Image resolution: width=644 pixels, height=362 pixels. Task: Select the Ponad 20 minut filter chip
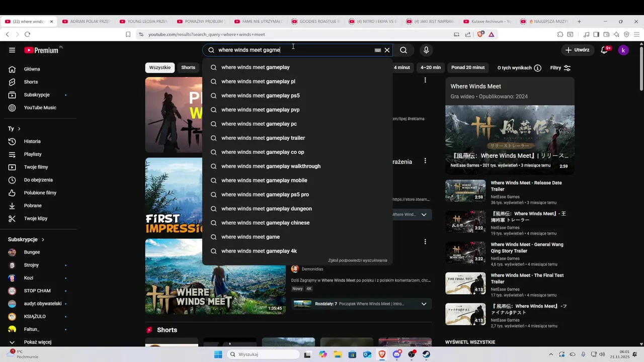pyautogui.click(x=468, y=67)
